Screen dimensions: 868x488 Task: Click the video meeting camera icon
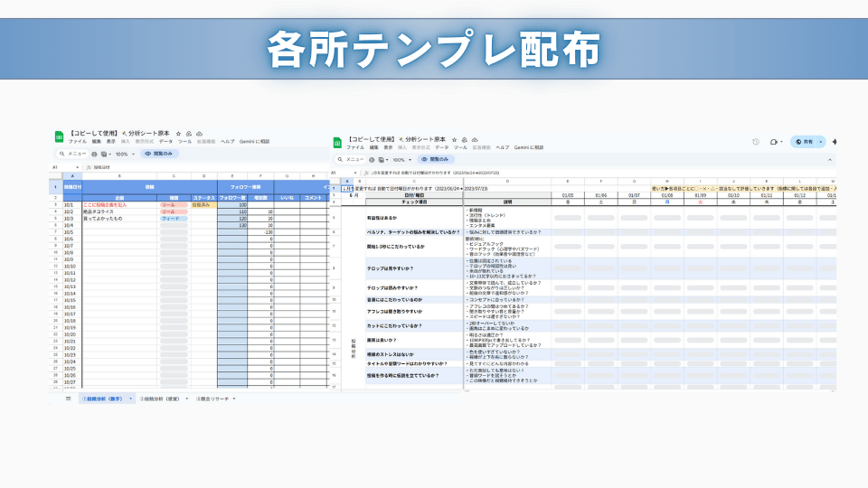tap(773, 142)
